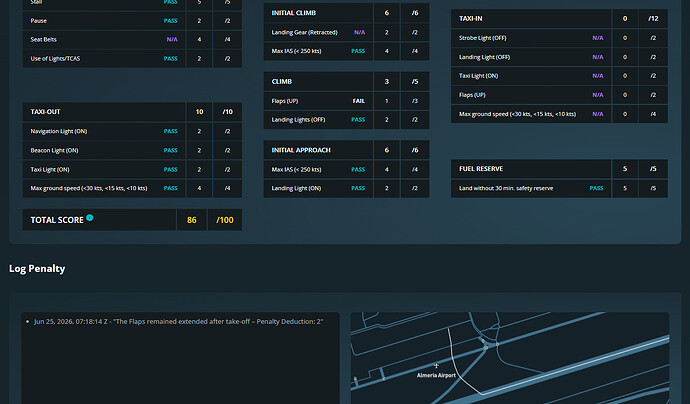Select the Beacon Light (ON) row

[x=132, y=151]
